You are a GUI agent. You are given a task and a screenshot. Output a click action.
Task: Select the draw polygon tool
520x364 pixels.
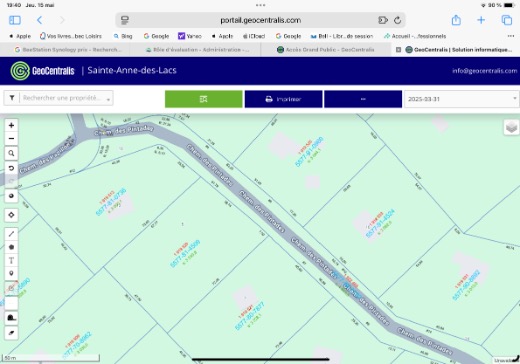coord(11,247)
